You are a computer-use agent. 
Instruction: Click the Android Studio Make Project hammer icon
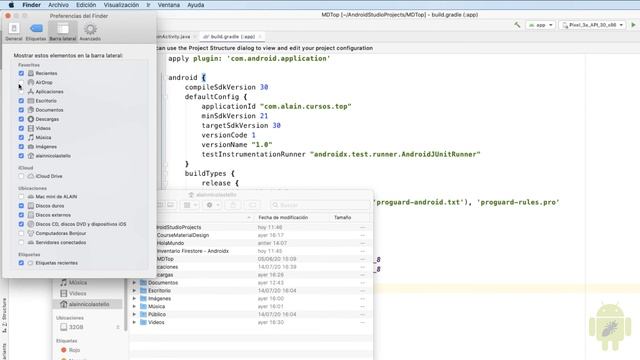coord(517,25)
